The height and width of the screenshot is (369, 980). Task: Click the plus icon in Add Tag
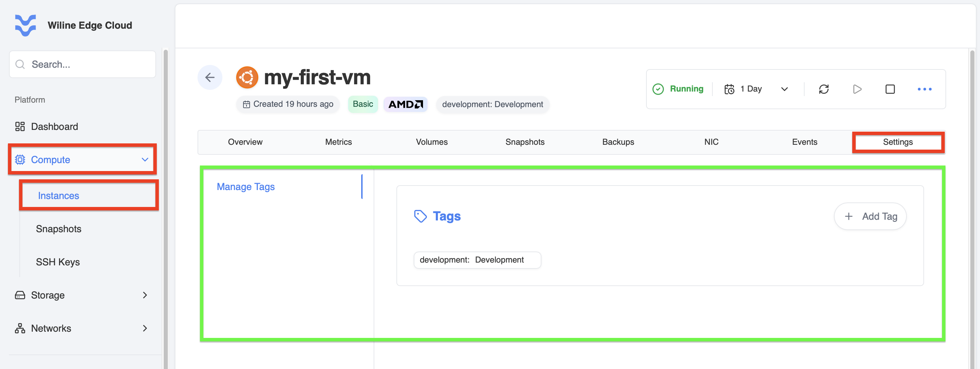(x=848, y=216)
